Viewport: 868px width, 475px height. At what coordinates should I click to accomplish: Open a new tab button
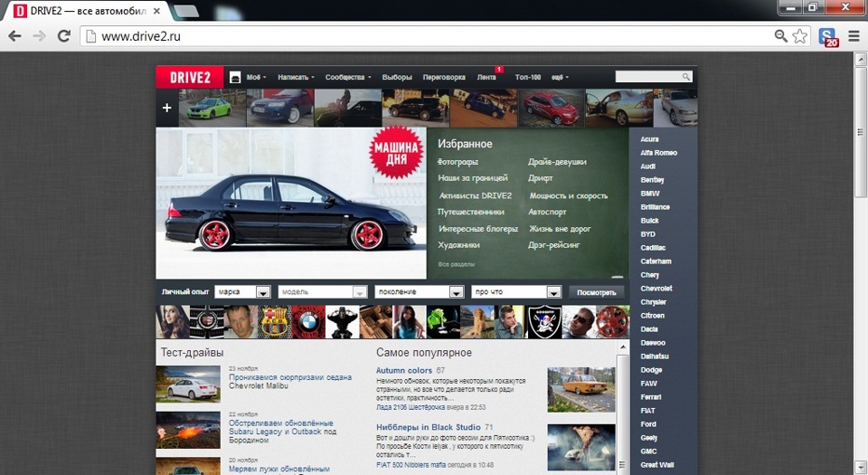click(x=186, y=11)
